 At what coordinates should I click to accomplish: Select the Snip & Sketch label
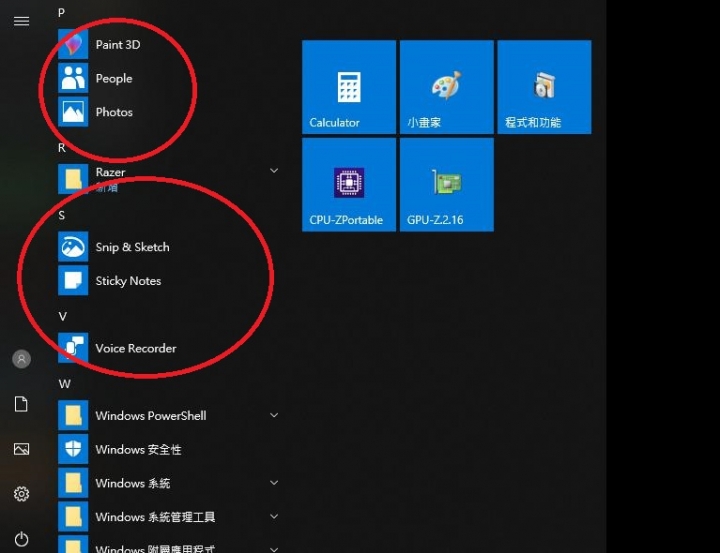click(133, 247)
